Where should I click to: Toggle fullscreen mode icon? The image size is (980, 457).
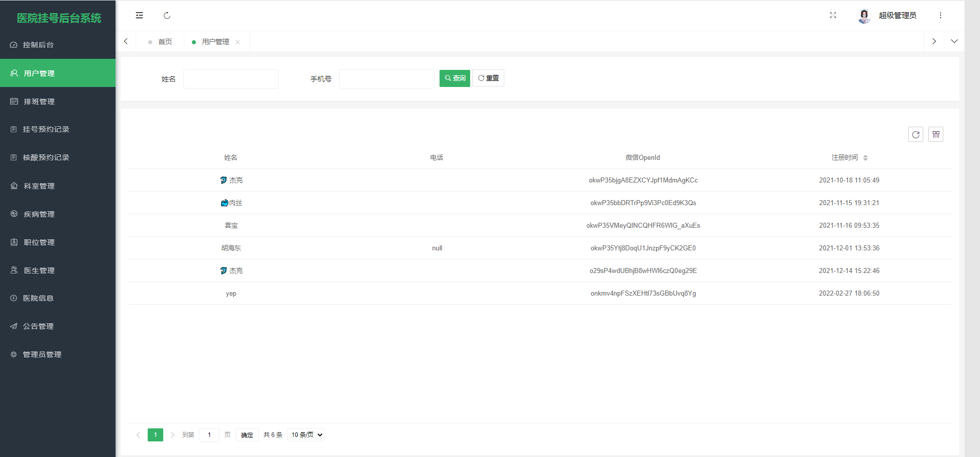(x=833, y=16)
